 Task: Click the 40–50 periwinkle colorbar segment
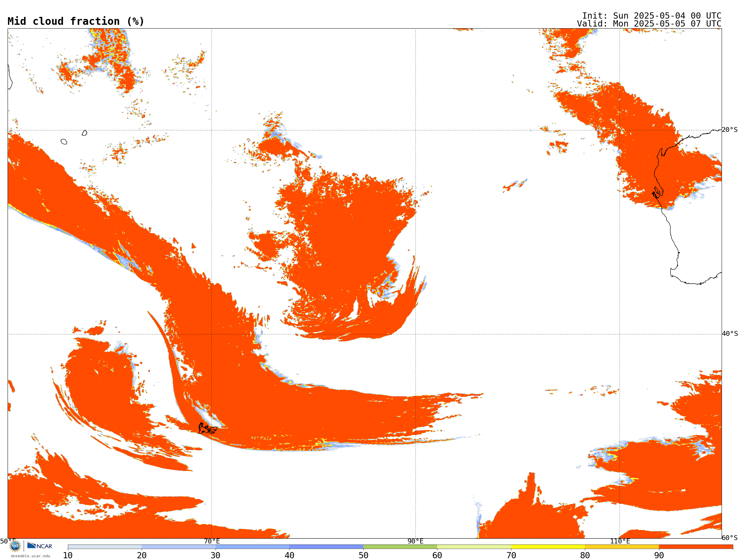pyautogui.click(x=326, y=547)
